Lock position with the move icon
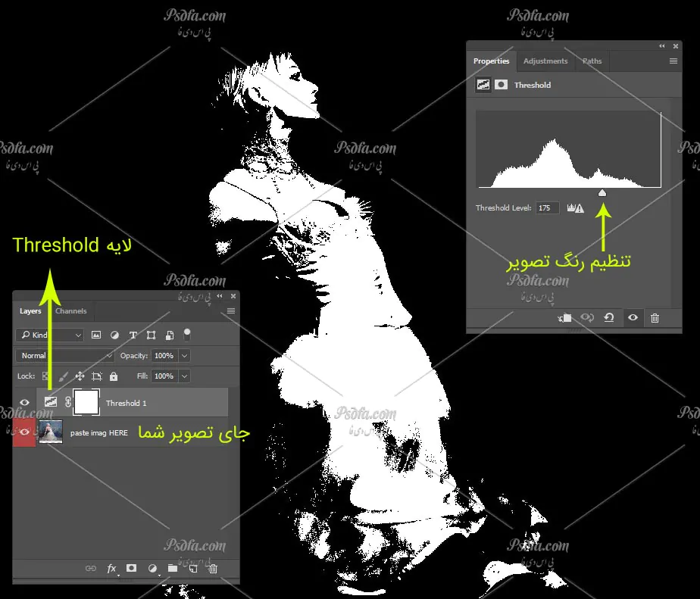 coord(80,376)
